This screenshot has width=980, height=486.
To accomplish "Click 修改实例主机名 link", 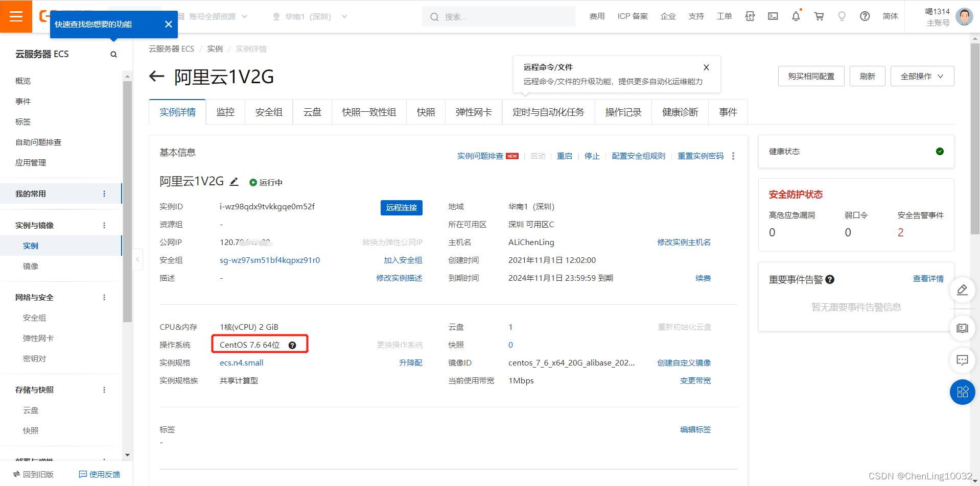I will pyautogui.click(x=684, y=242).
